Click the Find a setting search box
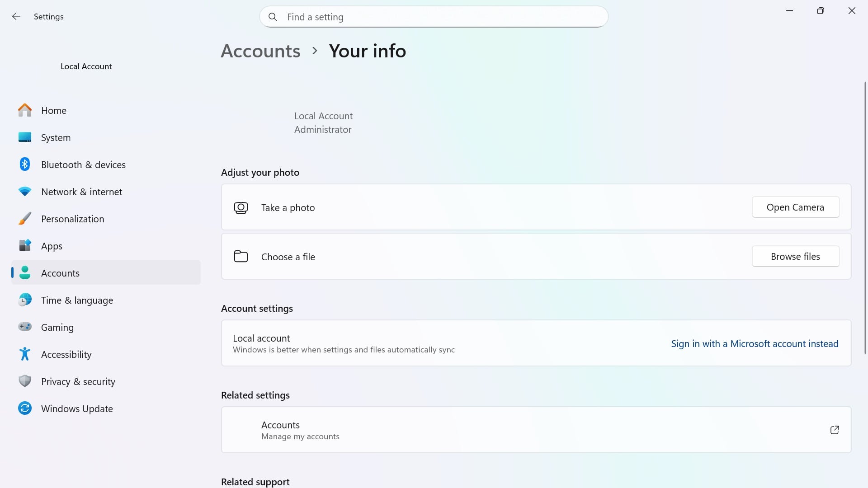Viewport: 868px width, 488px height. pyautogui.click(x=434, y=17)
